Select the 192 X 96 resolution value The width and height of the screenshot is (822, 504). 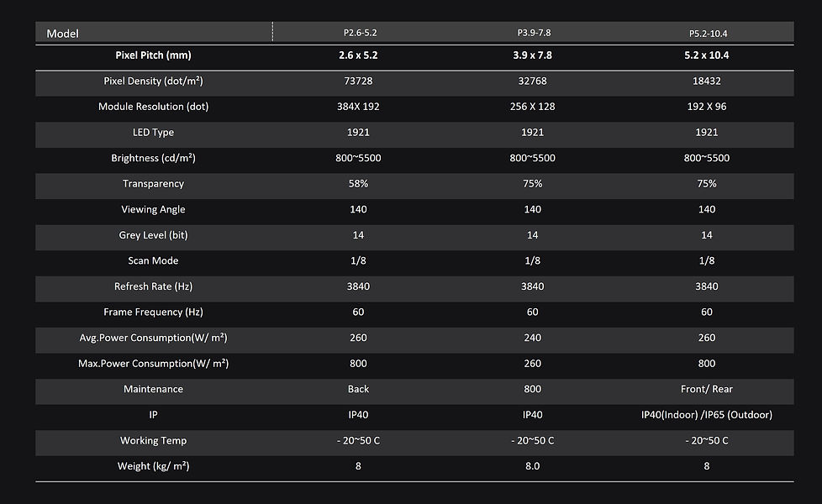pos(707,107)
